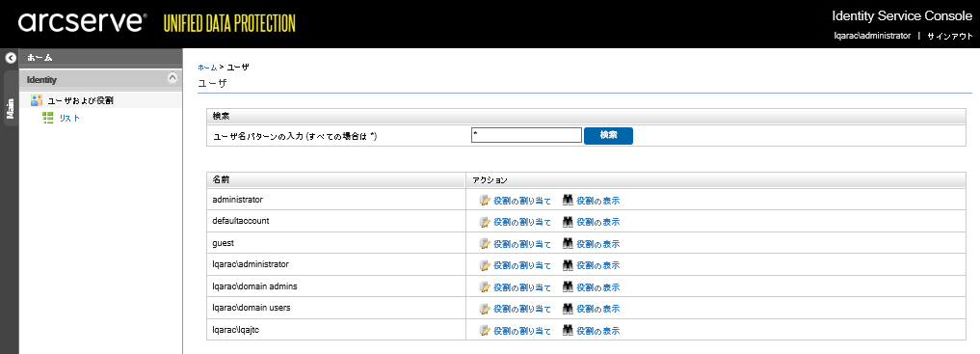This screenshot has height=354, width=980.
Task: Click サインアウト link in header
Action: tap(950, 37)
